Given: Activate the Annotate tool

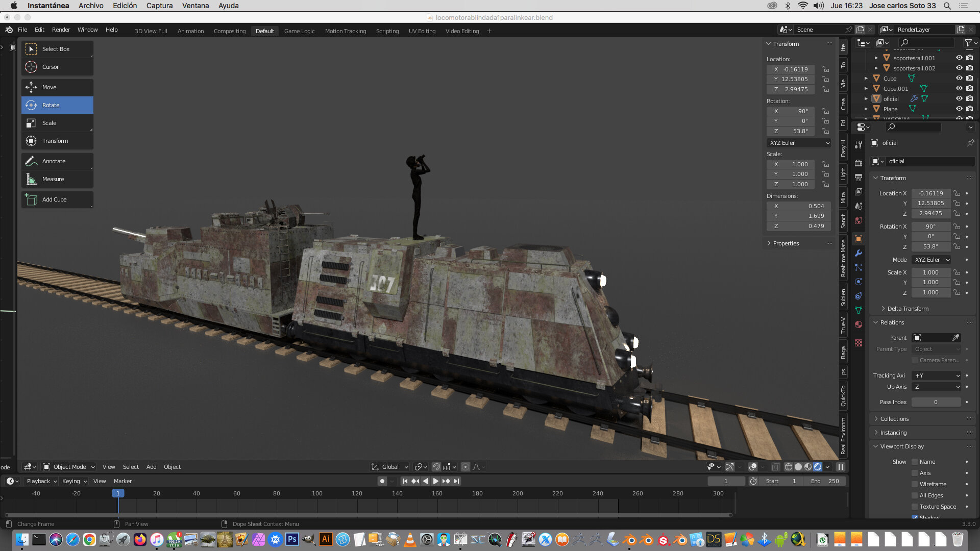Looking at the screenshot, I should click(57, 161).
